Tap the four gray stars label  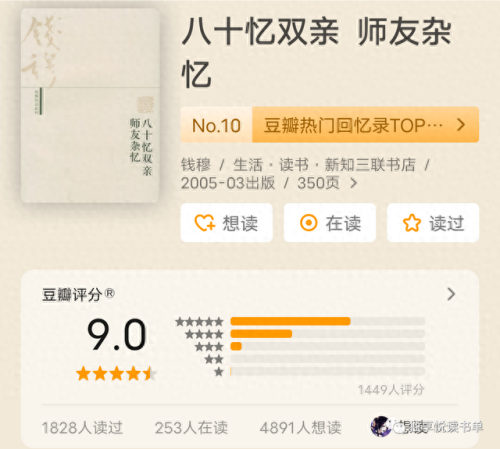click(204, 334)
